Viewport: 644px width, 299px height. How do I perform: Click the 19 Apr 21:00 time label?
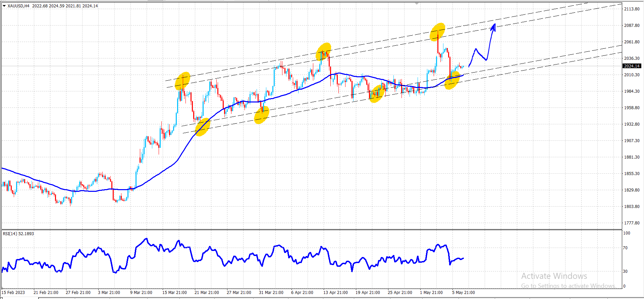click(368, 293)
